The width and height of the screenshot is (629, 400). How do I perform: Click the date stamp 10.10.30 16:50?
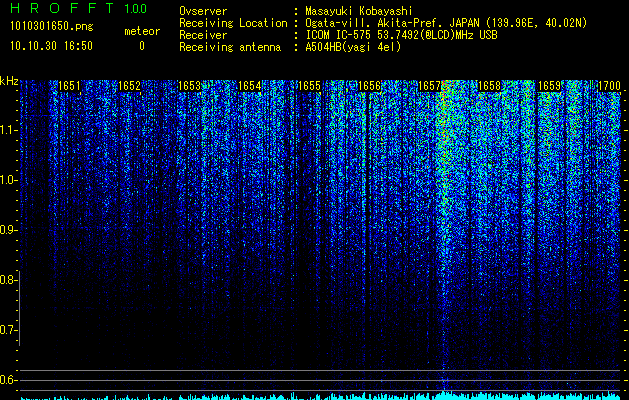click(51, 46)
